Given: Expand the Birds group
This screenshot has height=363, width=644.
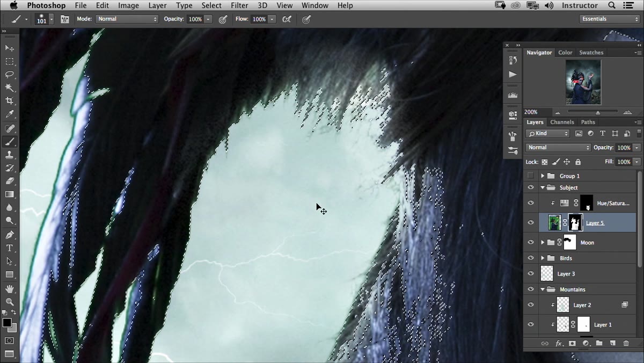Looking at the screenshot, I should coord(543,258).
